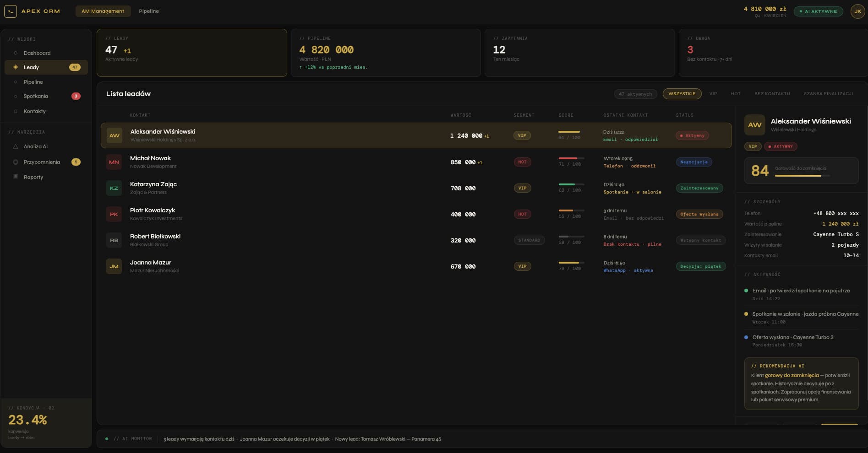Click the AI AKTYWNE status pill
Image resolution: width=868 pixels, height=453 pixels.
pyautogui.click(x=819, y=11)
